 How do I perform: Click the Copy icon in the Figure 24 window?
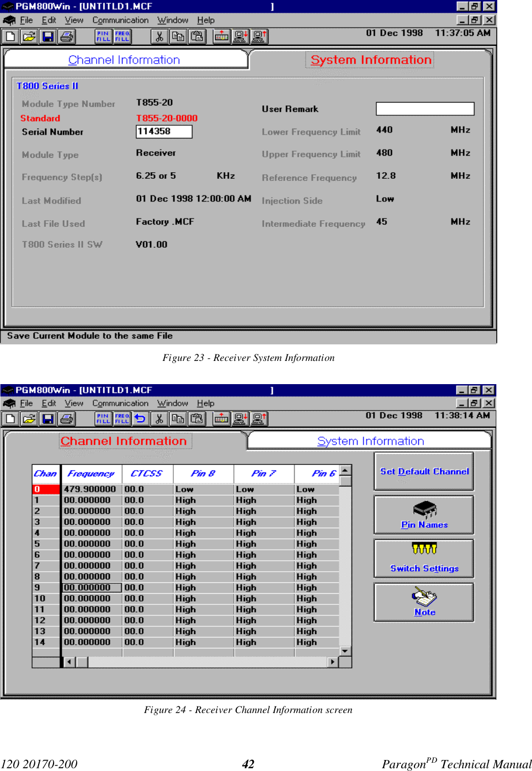(178, 419)
